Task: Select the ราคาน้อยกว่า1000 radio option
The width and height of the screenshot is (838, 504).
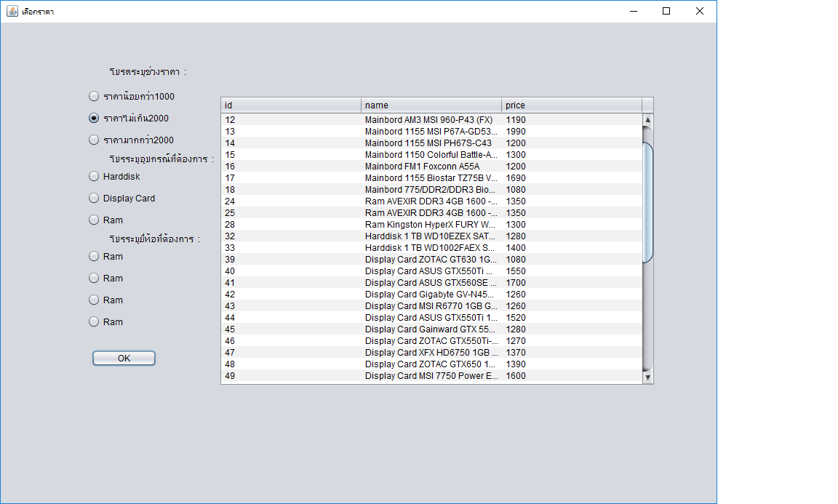Action: pyautogui.click(x=132, y=96)
